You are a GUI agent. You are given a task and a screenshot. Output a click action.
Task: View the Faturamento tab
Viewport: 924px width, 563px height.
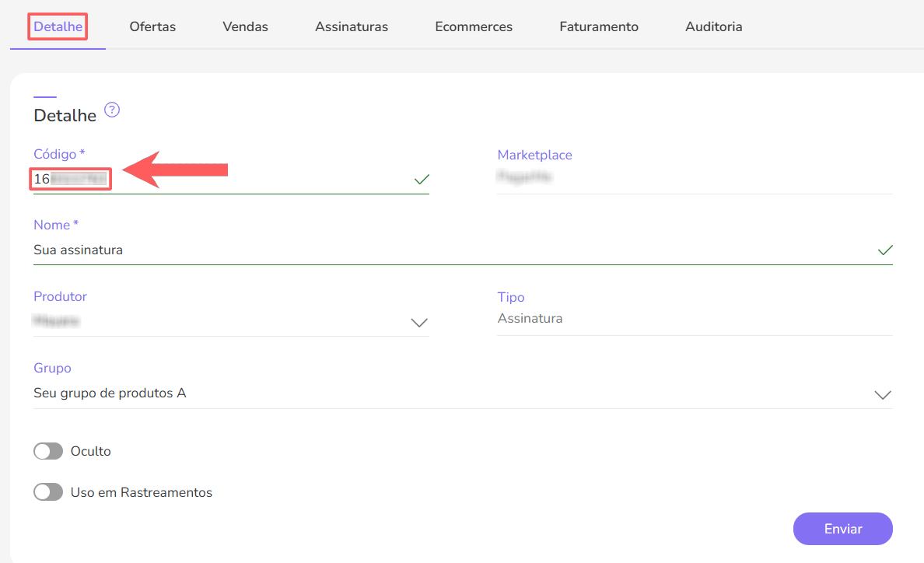599,26
